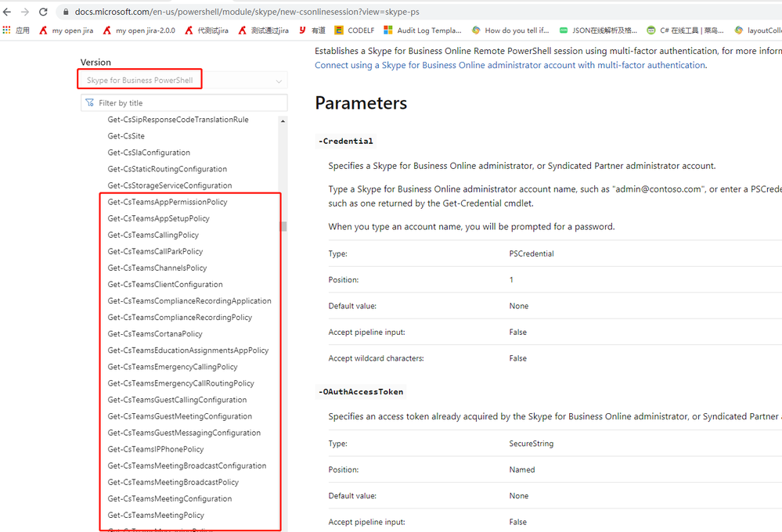Open Get-CsTeamsMeetingPolicy
This screenshot has height=532, width=782.
(x=156, y=515)
